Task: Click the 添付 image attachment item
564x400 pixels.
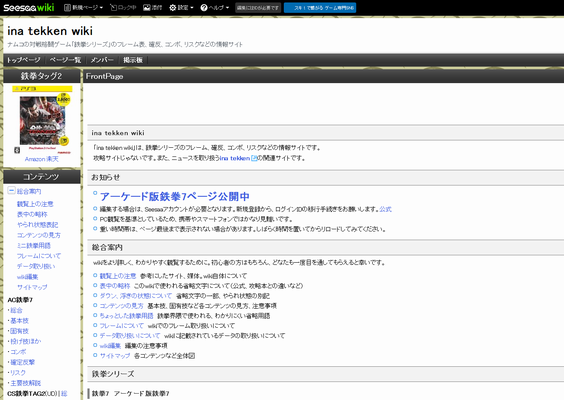Action: coord(153,8)
